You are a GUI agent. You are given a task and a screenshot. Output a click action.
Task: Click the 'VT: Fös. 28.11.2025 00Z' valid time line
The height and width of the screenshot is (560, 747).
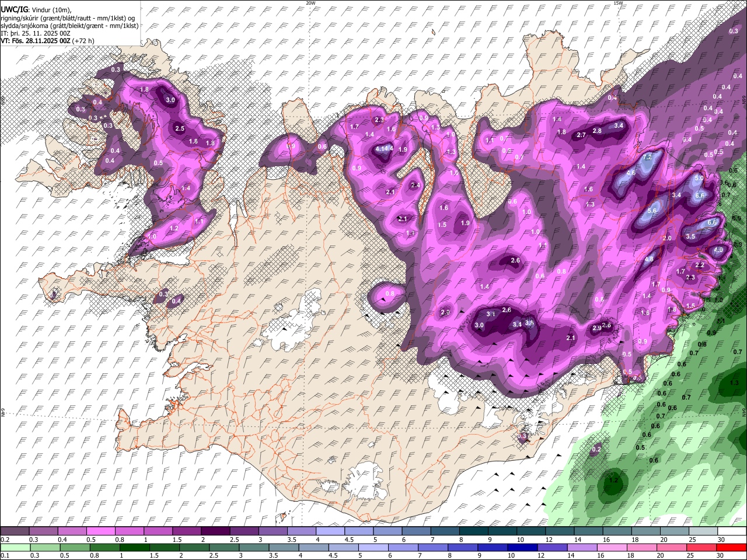(x=36, y=41)
